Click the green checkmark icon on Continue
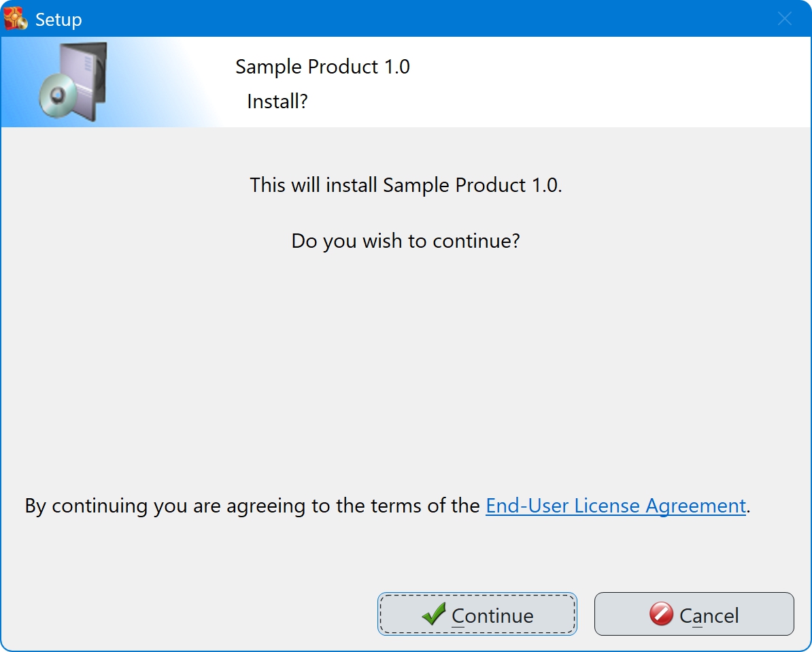 [x=433, y=615]
